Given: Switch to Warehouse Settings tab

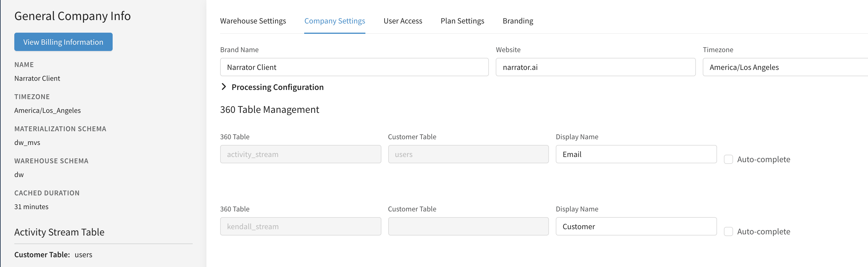Looking at the screenshot, I should pos(253,21).
